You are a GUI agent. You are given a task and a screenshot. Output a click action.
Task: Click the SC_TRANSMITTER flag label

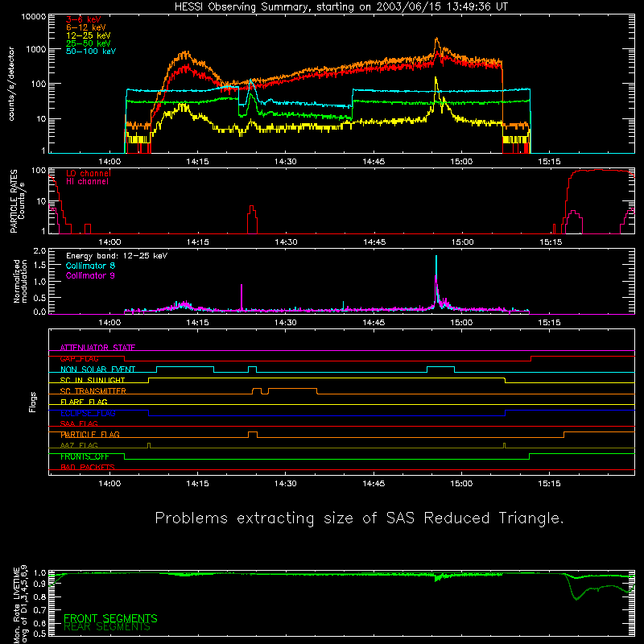pos(93,391)
